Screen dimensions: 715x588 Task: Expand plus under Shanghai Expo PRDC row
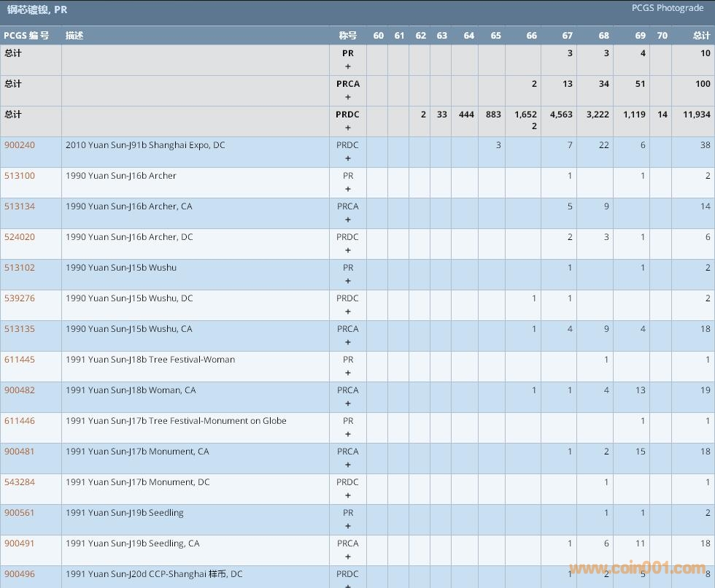(348, 158)
